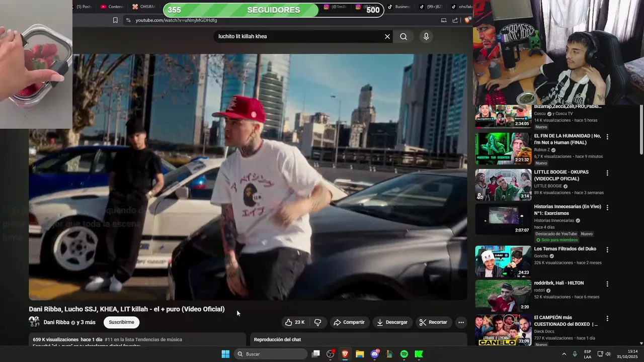The image size is (644, 362).
Task: Open Discord from the taskbar
Action: click(375, 354)
